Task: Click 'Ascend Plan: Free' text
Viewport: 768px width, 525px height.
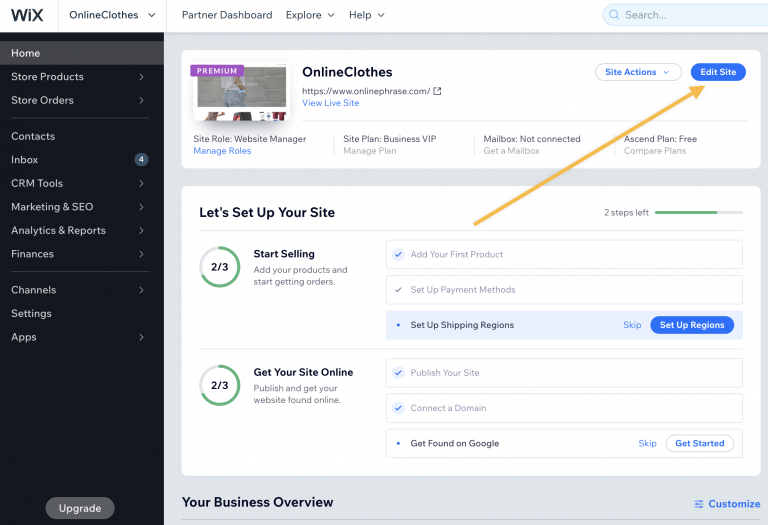Action: 660,139
